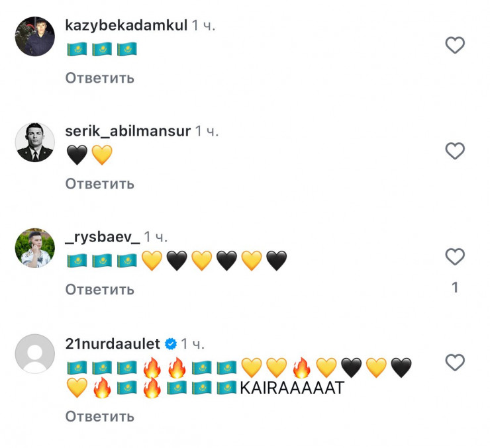Viewport: 490px width, 448px height.
Task: Reply to 21nurdaaulet's comment via Ответить
Action: coord(100,416)
